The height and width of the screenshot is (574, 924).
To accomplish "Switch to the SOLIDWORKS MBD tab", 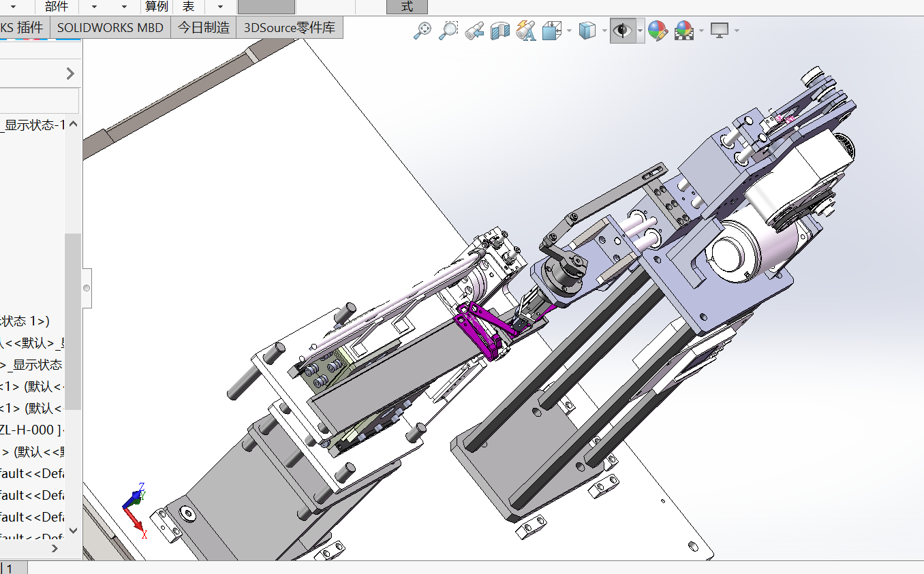I will tap(110, 28).
